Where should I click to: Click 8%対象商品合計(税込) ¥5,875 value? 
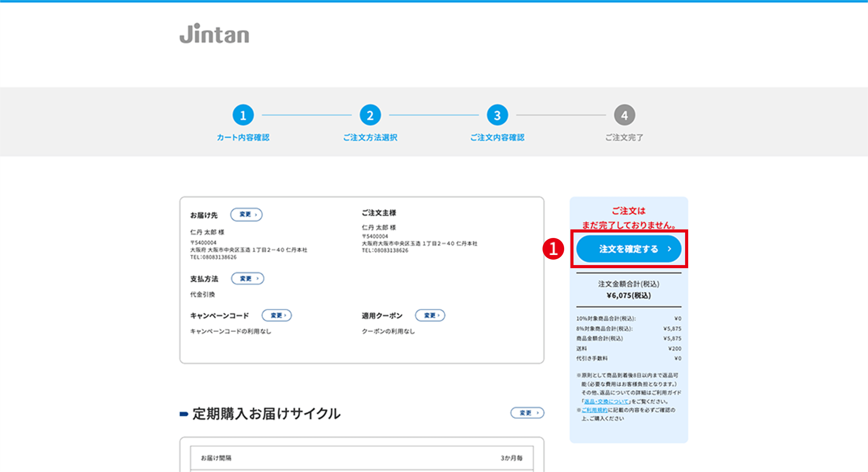coord(672,329)
